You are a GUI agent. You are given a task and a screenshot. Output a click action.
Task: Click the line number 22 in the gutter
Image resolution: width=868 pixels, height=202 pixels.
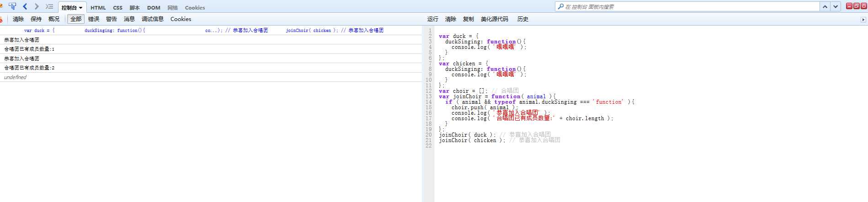[x=428, y=146]
